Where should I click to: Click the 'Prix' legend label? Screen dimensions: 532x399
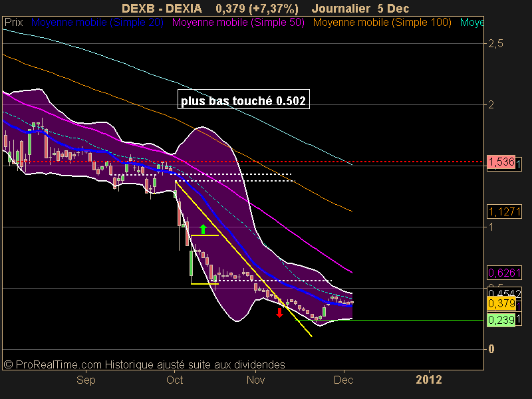pos(13,23)
